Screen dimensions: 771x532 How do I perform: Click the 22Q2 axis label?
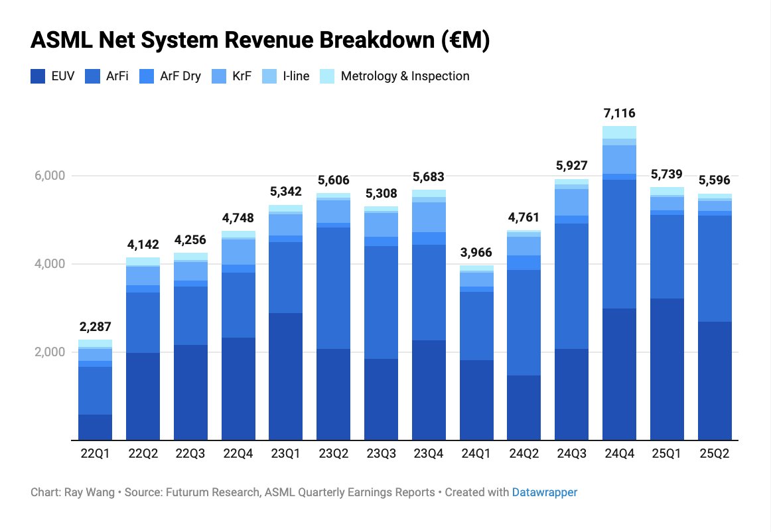(143, 453)
